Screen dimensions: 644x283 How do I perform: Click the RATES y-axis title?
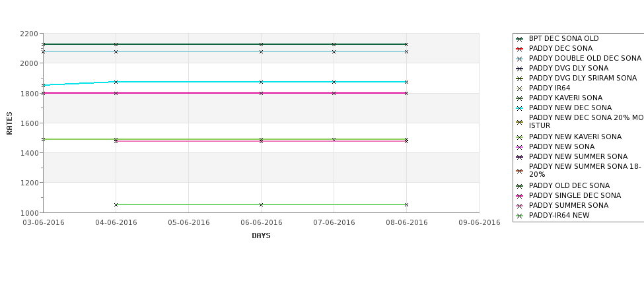coord(9,123)
